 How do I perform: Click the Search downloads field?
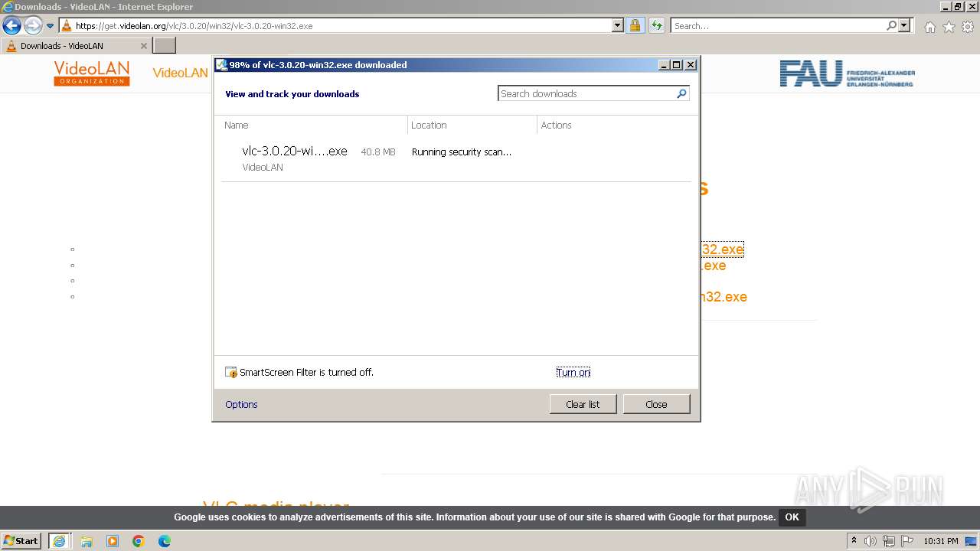click(x=587, y=93)
